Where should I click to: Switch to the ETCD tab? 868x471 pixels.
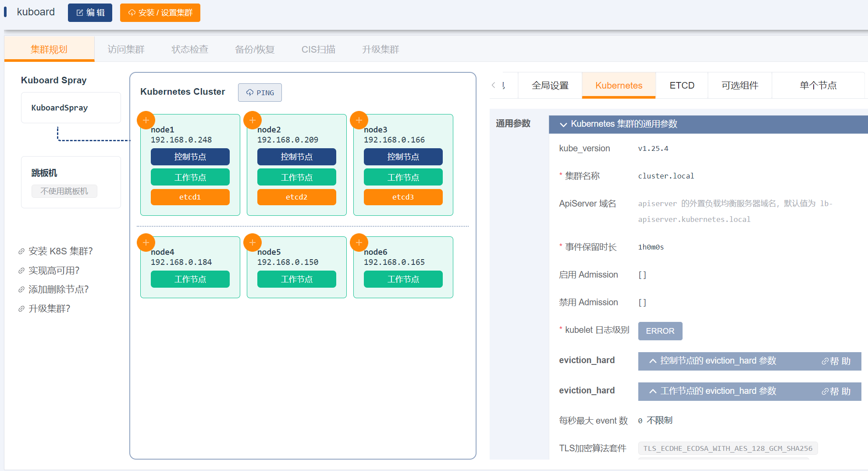tap(682, 86)
